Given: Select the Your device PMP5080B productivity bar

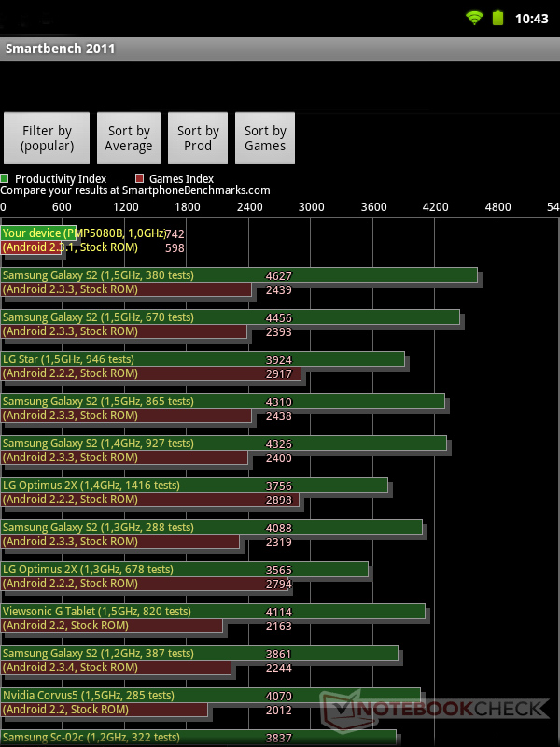Looking at the screenshot, I should 38,233.
